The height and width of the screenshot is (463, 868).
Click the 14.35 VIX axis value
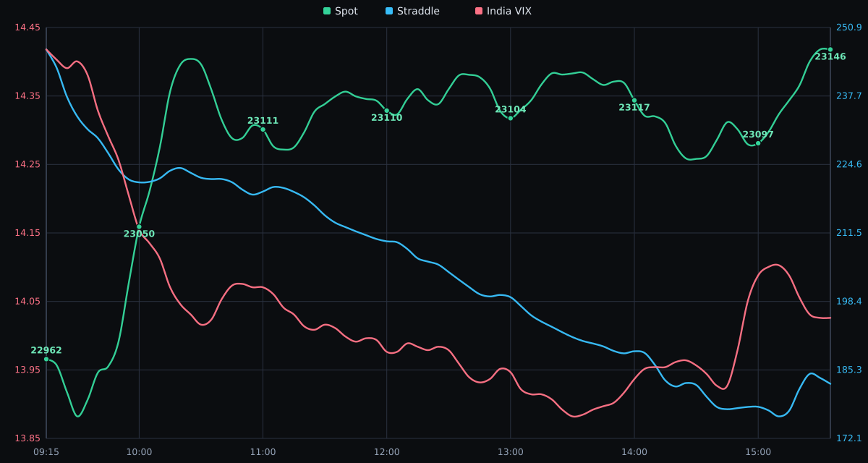27,96
